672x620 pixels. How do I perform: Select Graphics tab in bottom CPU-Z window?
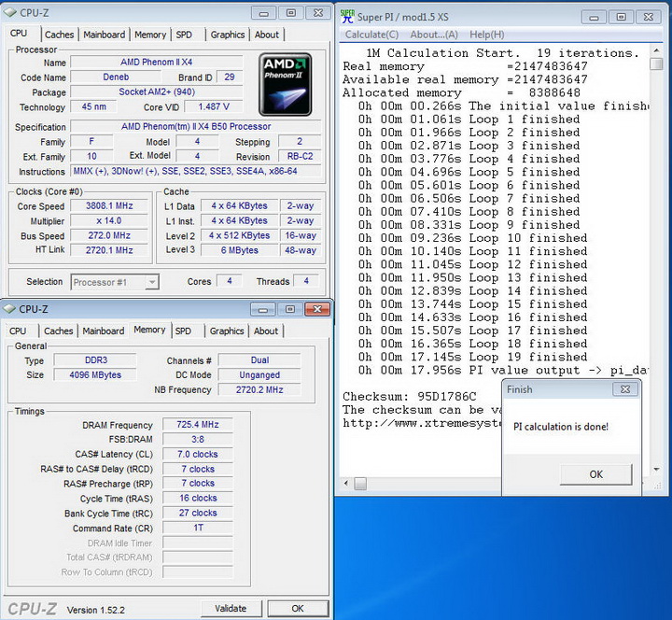point(227,331)
